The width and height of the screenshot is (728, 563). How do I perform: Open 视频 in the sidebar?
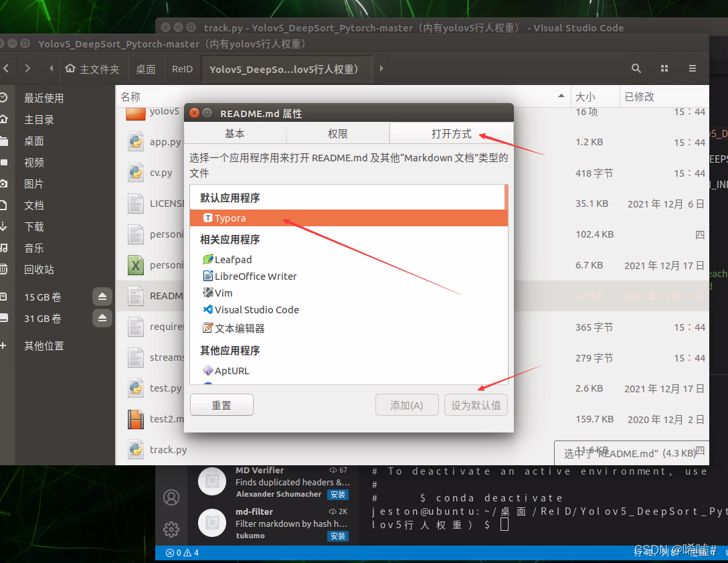tap(34, 162)
